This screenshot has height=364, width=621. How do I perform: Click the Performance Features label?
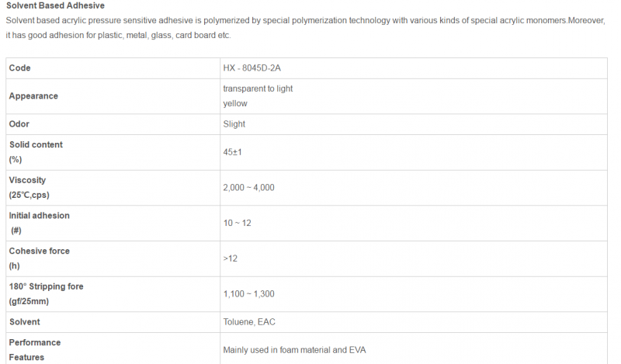(x=35, y=350)
